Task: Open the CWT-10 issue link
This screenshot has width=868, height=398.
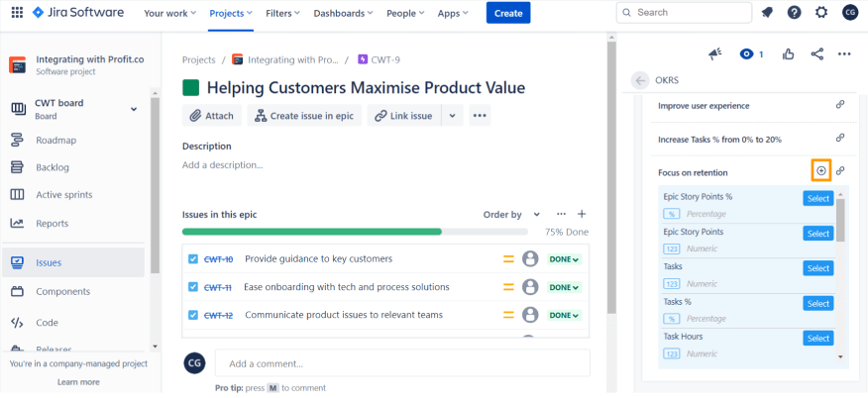Action: (x=219, y=258)
